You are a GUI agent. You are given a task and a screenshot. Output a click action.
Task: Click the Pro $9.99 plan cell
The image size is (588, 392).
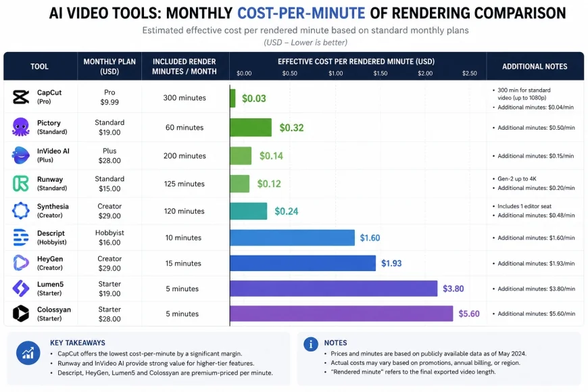pos(109,97)
